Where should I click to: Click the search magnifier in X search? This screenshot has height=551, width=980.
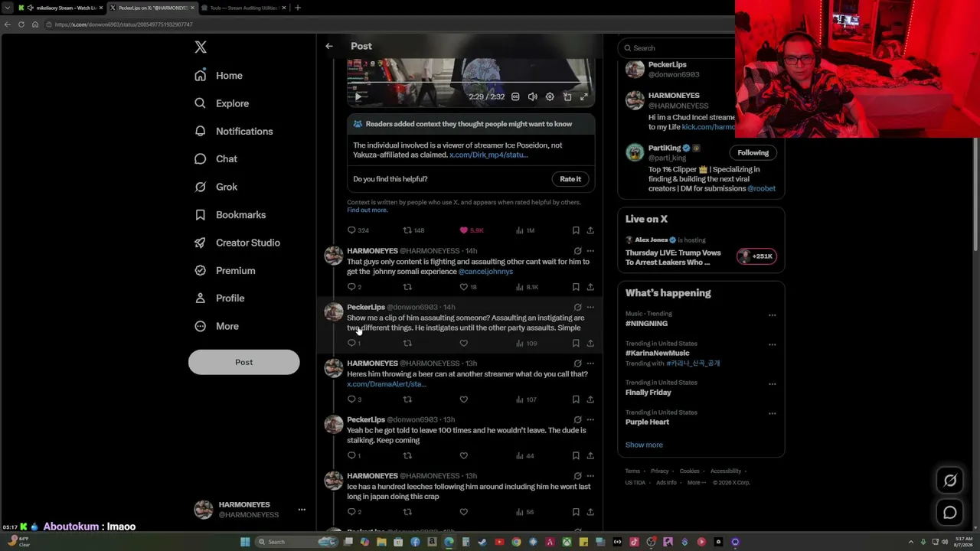tap(627, 48)
